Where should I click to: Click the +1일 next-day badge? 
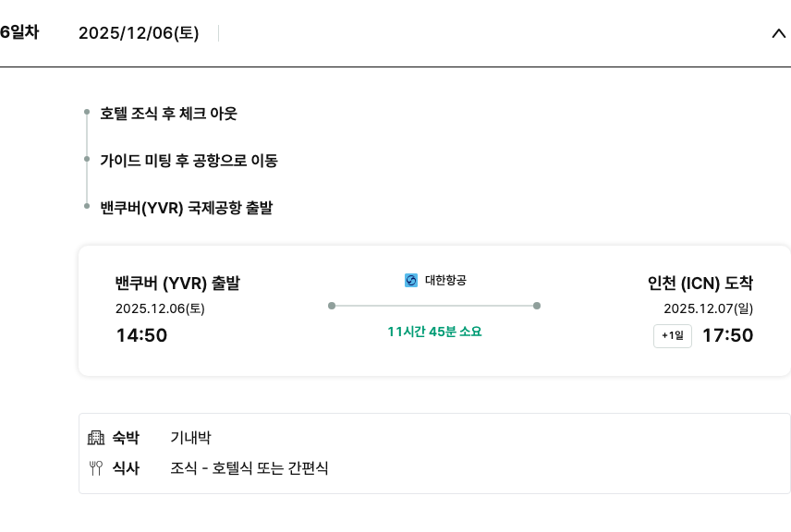coord(673,336)
